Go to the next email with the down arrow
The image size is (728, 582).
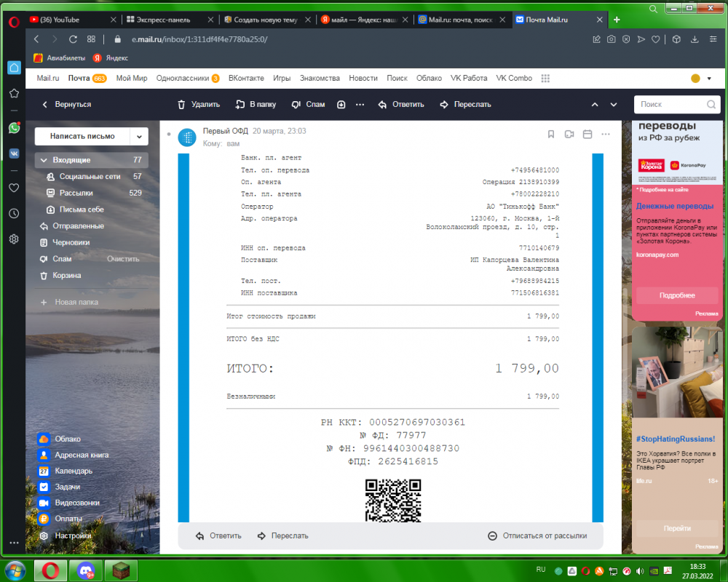[x=613, y=105]
